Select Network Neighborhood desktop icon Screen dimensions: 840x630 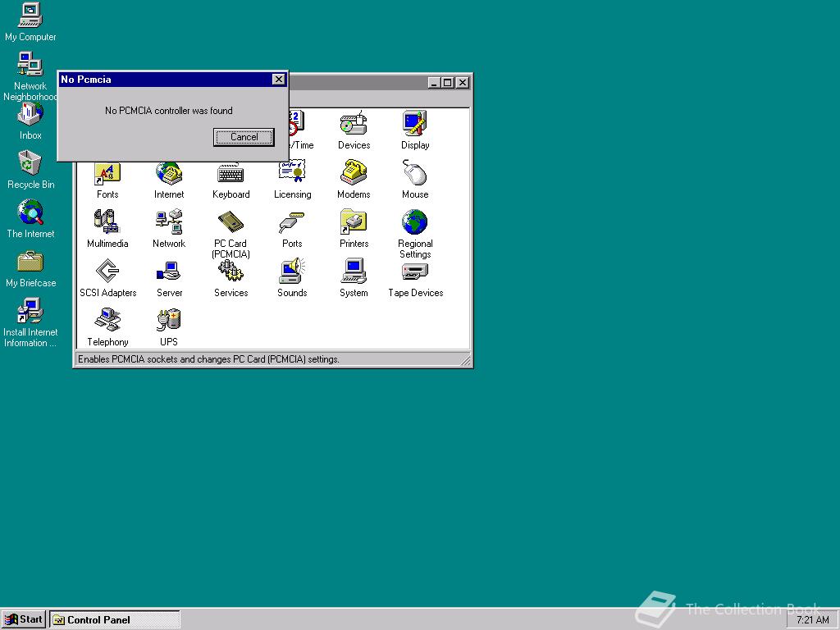(30, 76)
